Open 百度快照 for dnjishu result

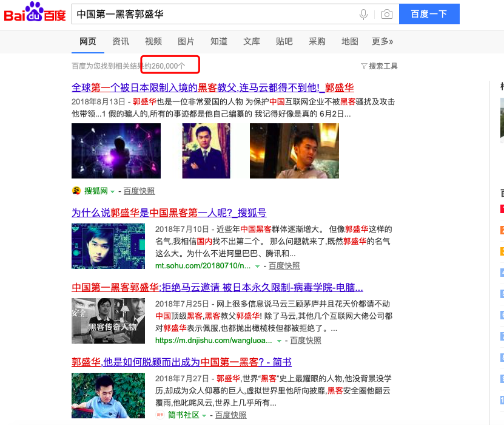click(306, 341)
